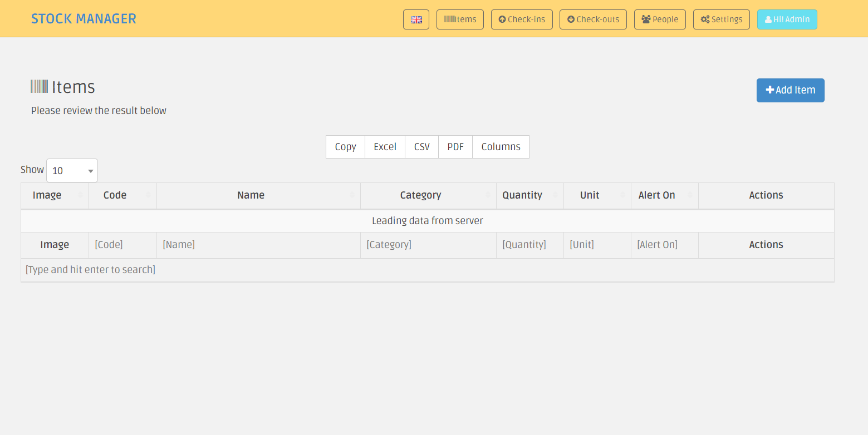The height and width of the screenshot is (435, 868).
Task: Open the Check-ins menu
Action: (x=522, y=19)
